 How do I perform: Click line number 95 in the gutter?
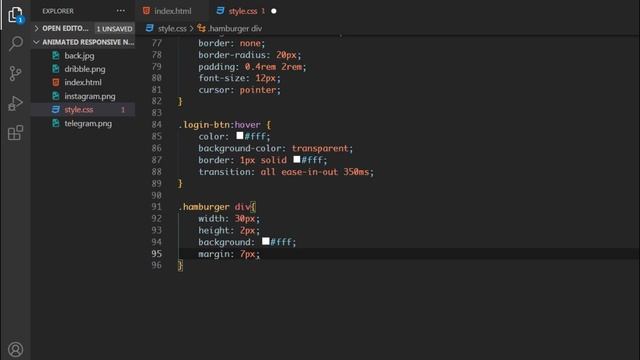point(157,253)
